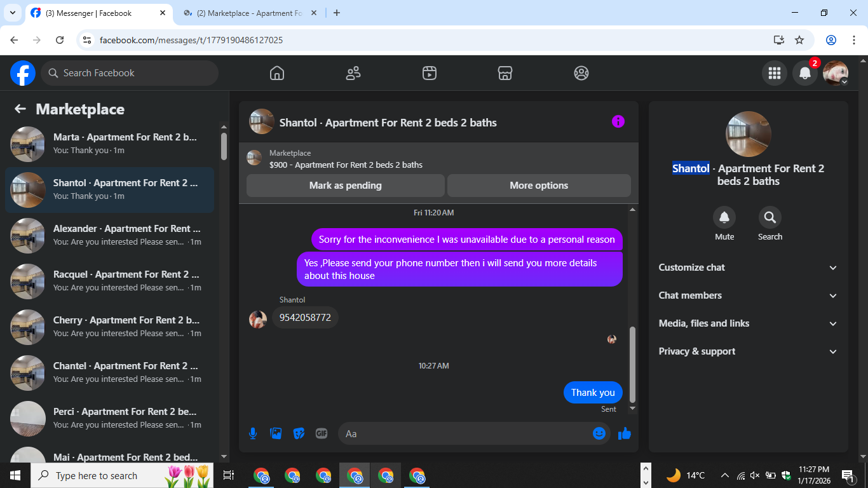Image resolution: width=868 pixels, height=488 pixels.
Task: Close the Messenger | Facebook tab
Action: (x=163, y=13)
